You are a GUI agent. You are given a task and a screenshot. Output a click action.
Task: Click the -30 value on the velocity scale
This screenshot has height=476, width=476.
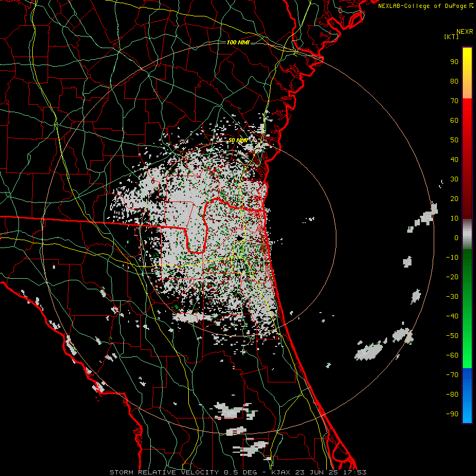pyautogui.click(x=452, y=297)
